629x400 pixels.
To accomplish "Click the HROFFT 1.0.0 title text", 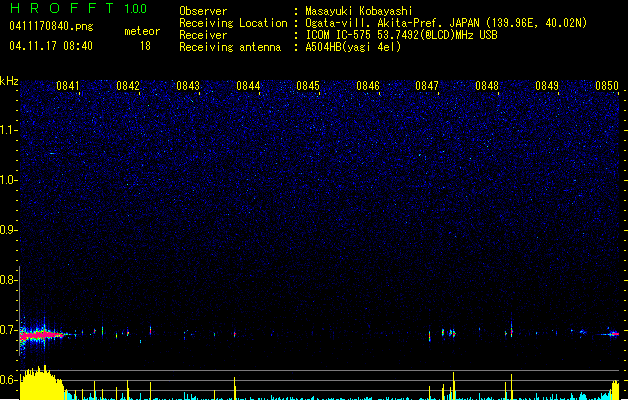I will tap(78, 8).
